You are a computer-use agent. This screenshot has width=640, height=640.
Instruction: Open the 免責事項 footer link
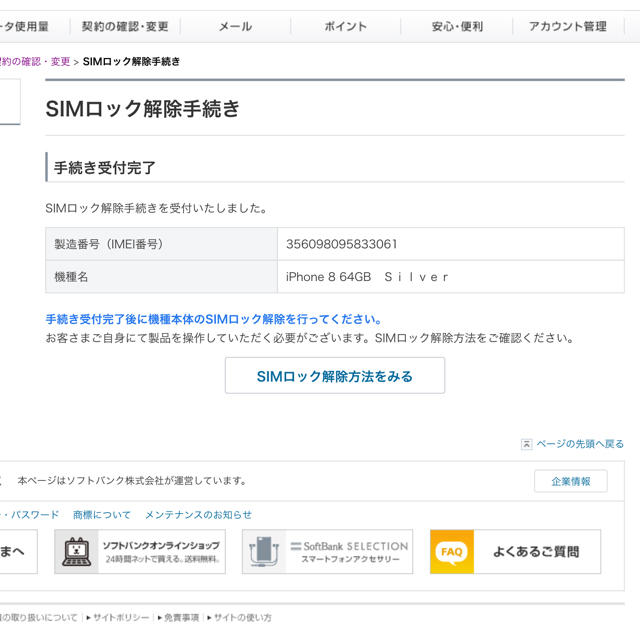coord(181,618)
